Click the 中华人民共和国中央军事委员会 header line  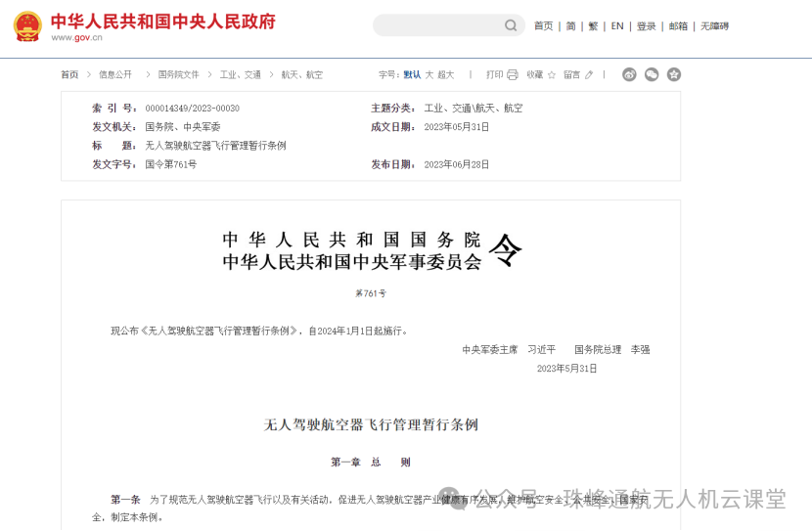coord(351,262)
